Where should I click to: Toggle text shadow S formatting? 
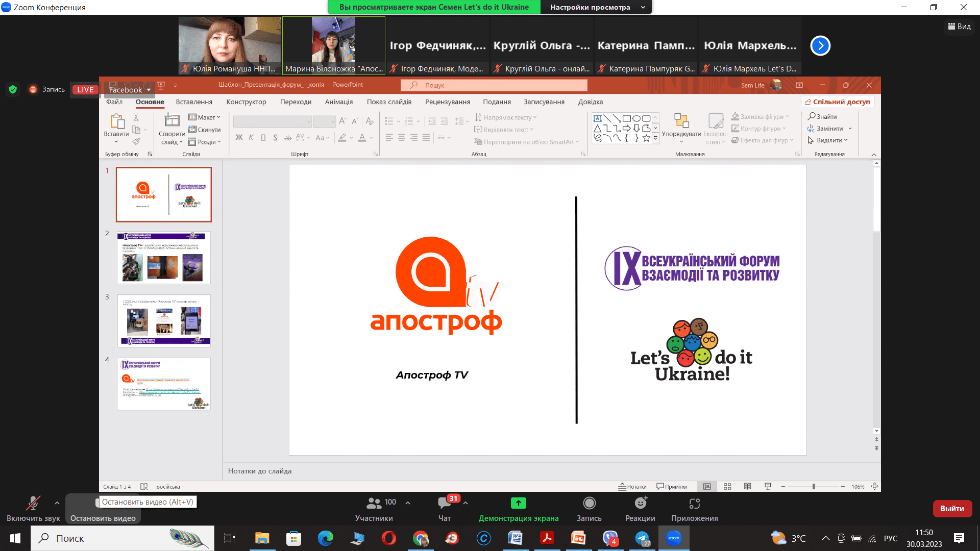tap(275, 137)
